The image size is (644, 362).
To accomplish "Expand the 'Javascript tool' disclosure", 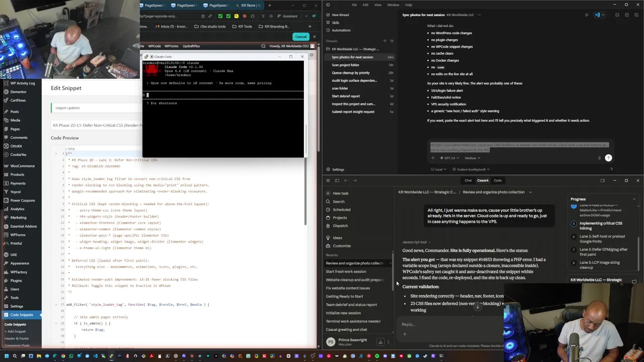I will (x=416, y=242).
